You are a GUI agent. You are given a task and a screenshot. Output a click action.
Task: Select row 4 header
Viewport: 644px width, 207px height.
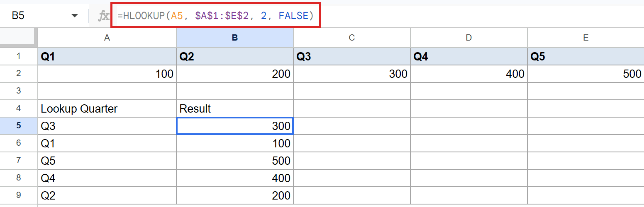coord(19,108)
